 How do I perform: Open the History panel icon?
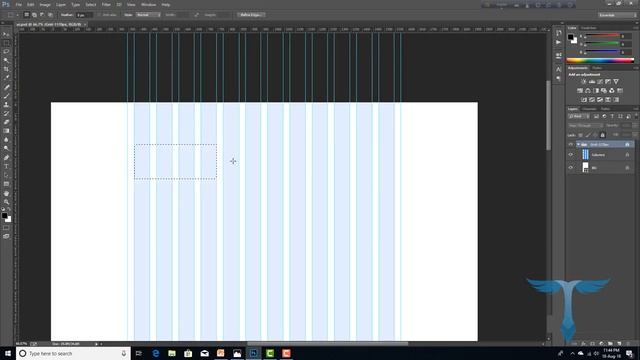click(558, 33)
